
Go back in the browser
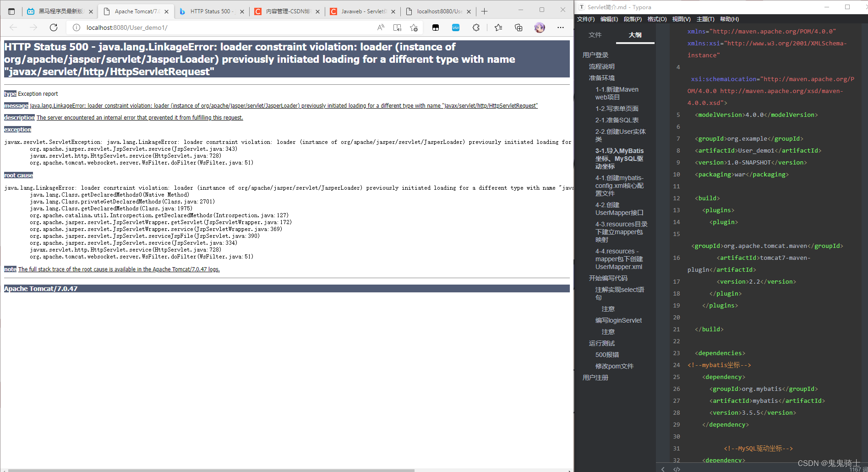(x=13, y=27)
